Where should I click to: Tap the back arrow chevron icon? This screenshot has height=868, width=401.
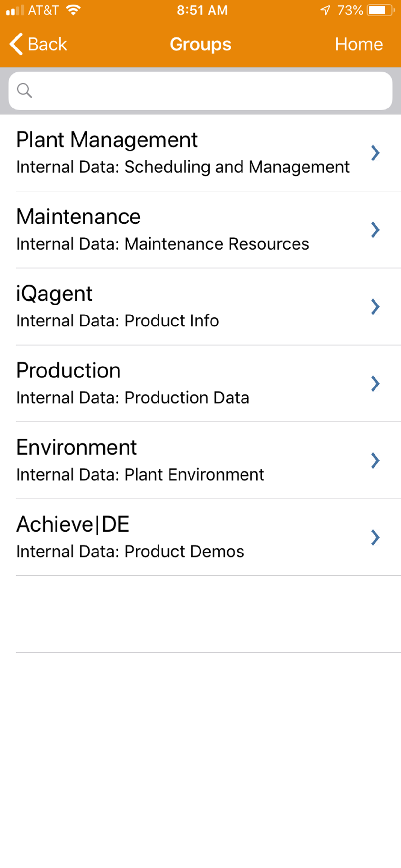pyautogui.click(x=16, y=44)
